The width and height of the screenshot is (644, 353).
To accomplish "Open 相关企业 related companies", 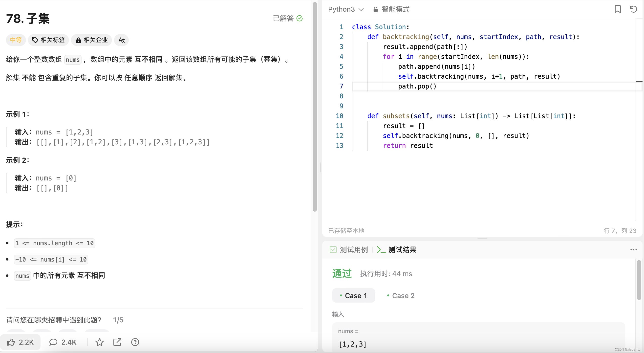I will tap(91, 40).
